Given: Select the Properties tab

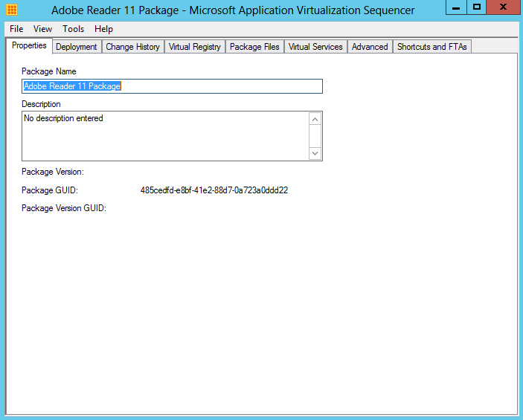Looking at the screenshot, I should click(x=29, y=45).
